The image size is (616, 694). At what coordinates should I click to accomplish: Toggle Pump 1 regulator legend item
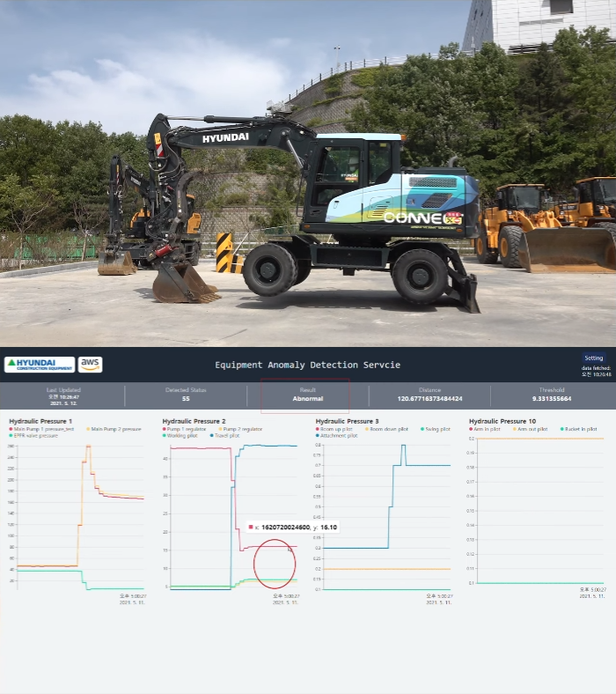click(x=187, y=429)
